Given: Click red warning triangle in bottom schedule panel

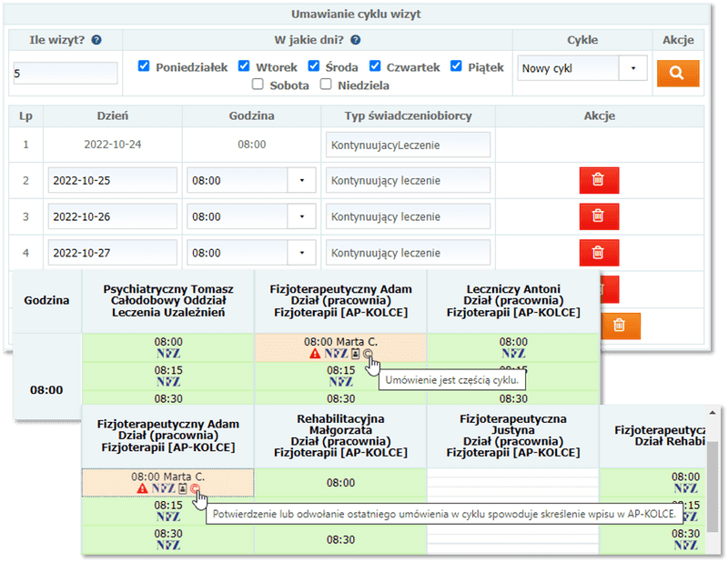Looking at the screenshot, I should coord(143,488).
